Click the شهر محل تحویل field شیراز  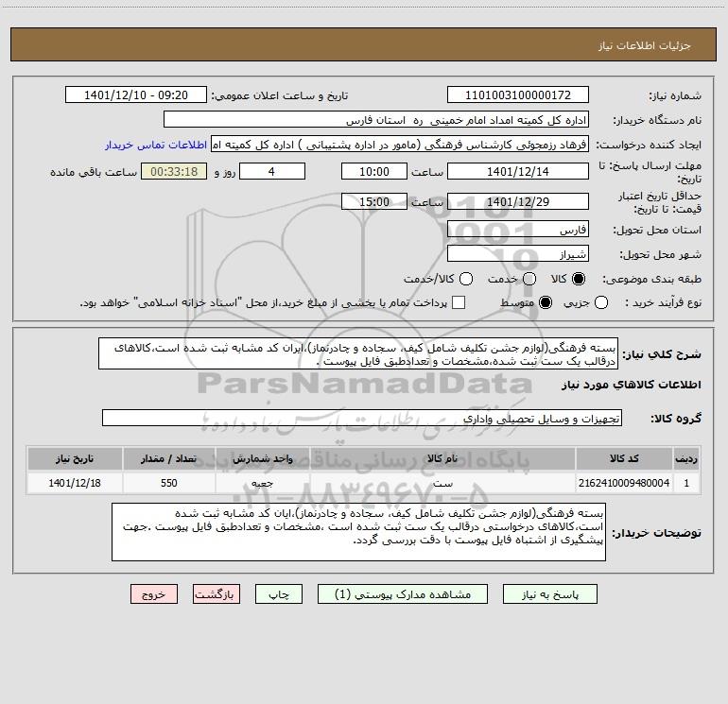518,253
